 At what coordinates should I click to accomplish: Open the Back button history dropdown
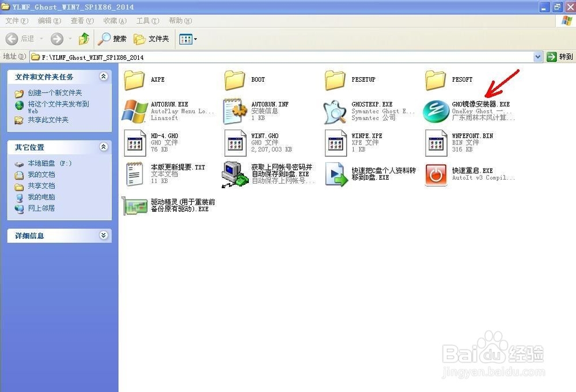coord(41,39)
